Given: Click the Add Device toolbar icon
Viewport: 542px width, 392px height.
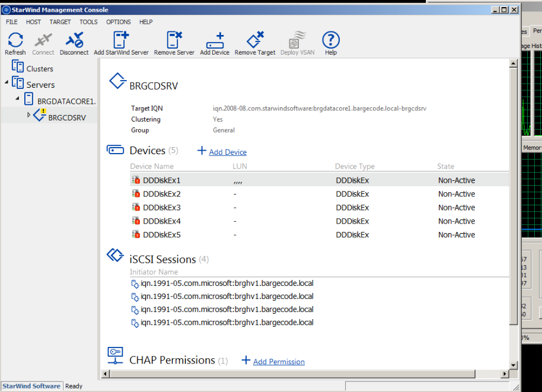Looking at the screenshot, I should pyautogui.click(x=215, y=40).
